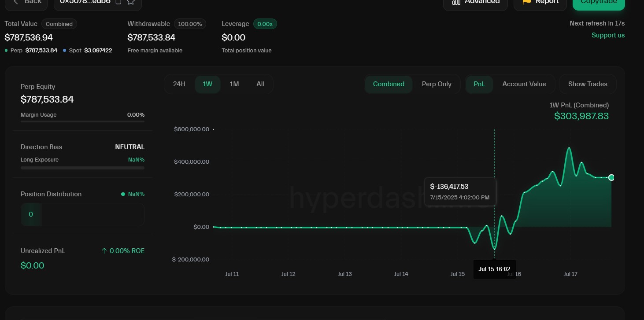Screen dimensions: 644x320
Task: Click the Combined badge next to Total Value
Action: (59, 24)
